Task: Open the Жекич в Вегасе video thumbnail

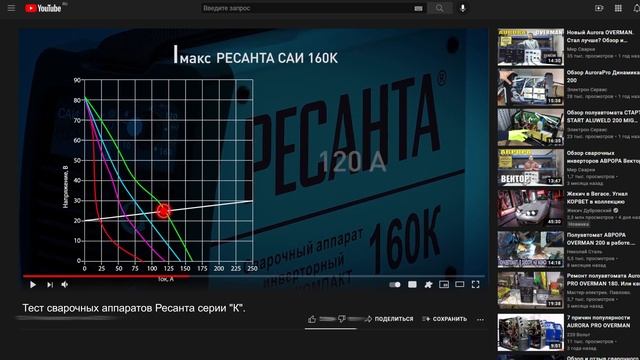Action: pos(531,209)
